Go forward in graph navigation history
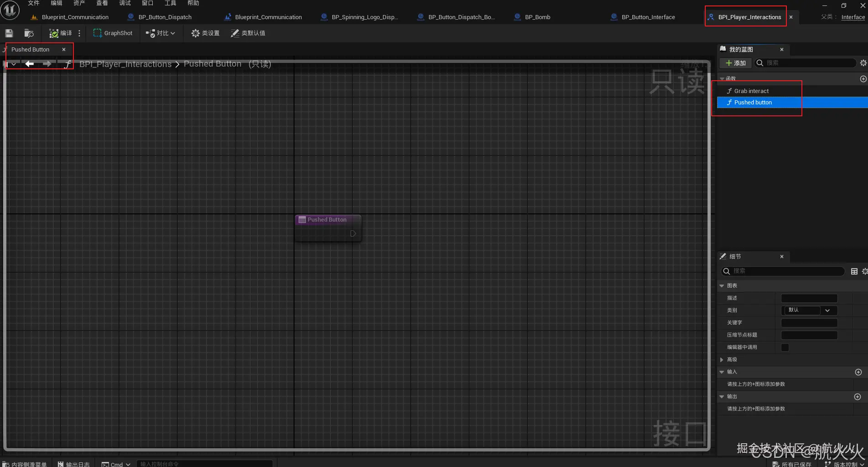 coord(46,64)
